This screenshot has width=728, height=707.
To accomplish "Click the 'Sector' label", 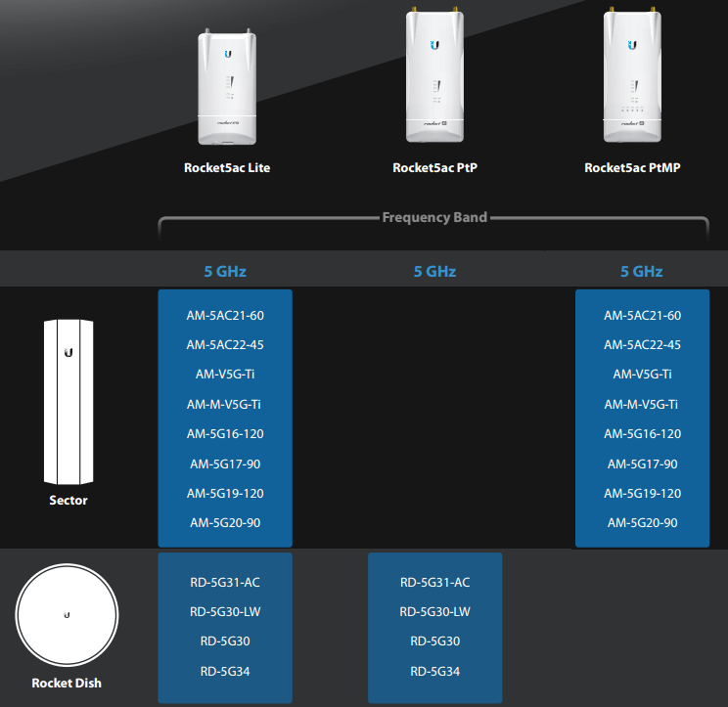I will pos(68,500).
